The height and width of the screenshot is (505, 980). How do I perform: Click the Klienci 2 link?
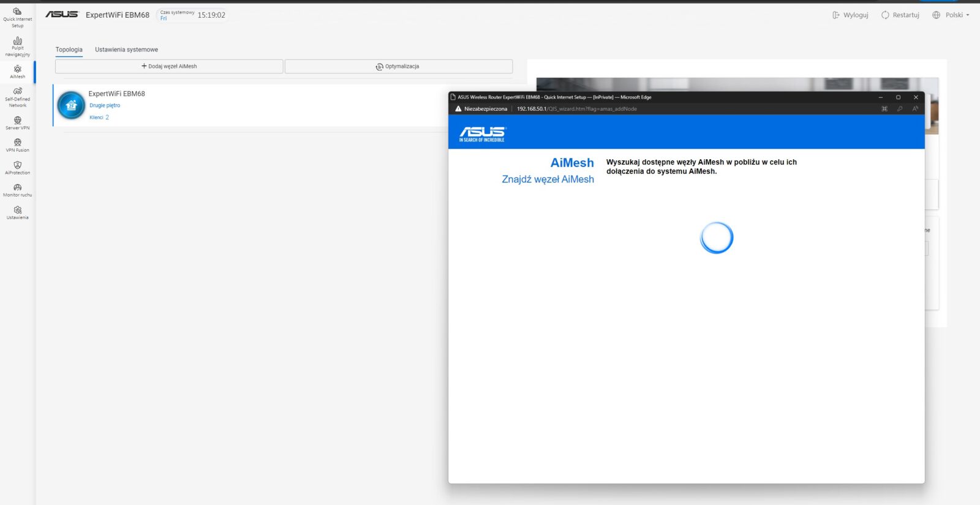click(99, 118)
